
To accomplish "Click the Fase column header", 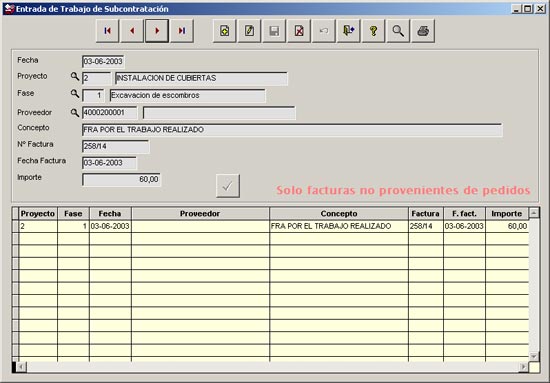I will (73, 214).
